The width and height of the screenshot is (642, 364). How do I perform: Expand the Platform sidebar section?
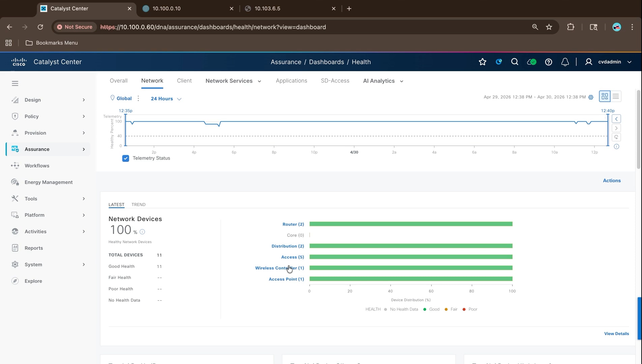coord(48,215)
